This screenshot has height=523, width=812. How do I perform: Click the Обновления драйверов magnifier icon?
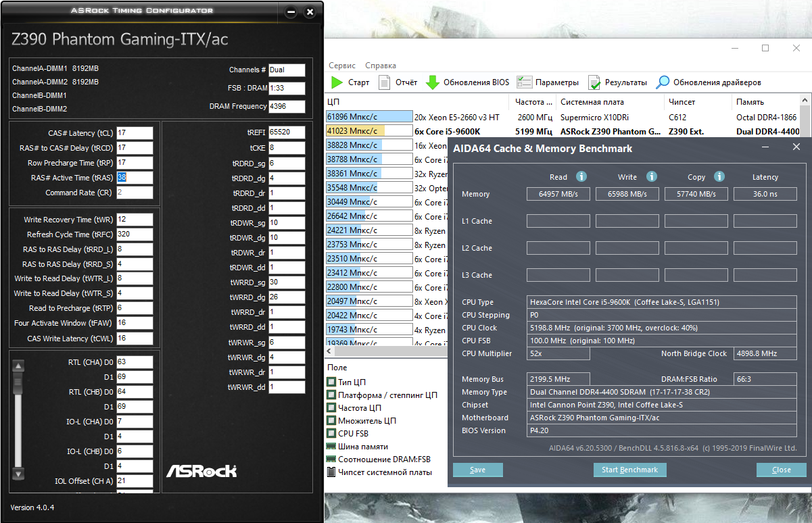663,82
